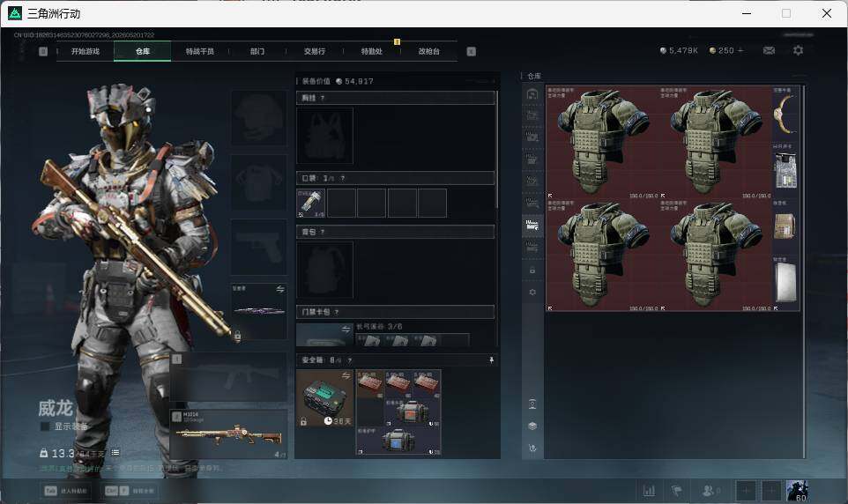Screen dimensions: 848x504
Task: Open the settings gear icon
Action: [799, 50]
